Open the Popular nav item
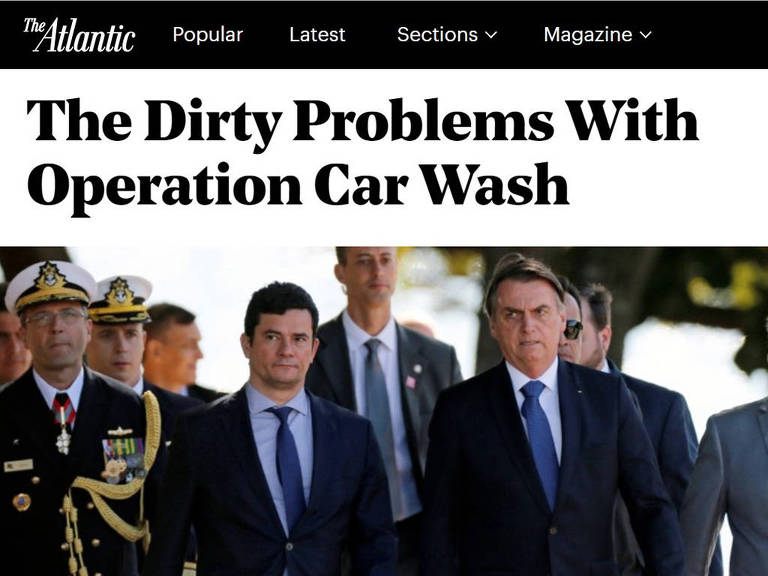768x576 pixels. [x=208, y=35]
